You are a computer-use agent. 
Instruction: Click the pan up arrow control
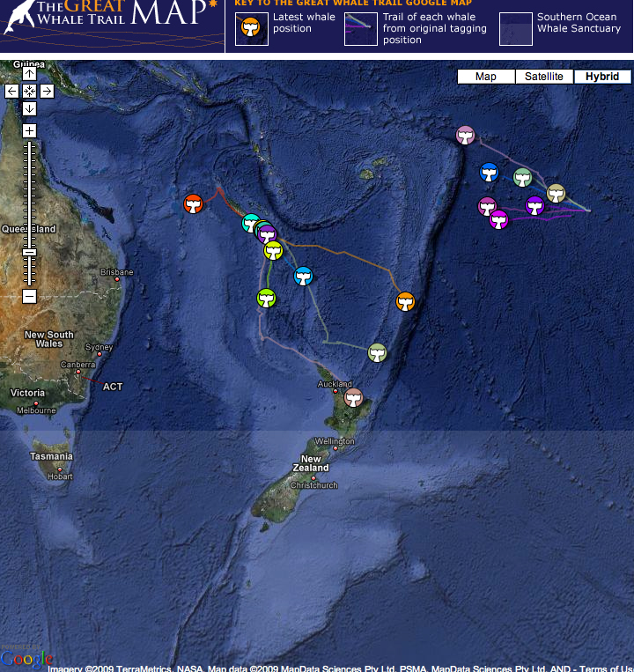(29, 74)
